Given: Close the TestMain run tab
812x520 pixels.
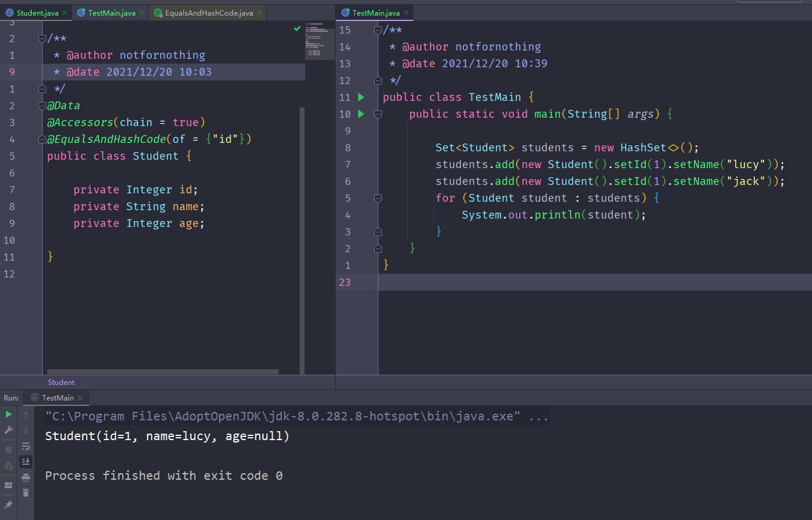Looking at the screenshot, I should [x=81, y=398].
